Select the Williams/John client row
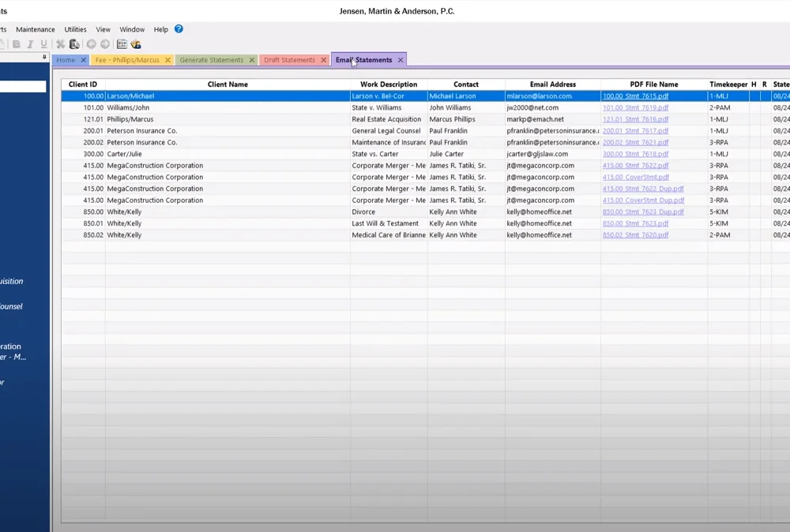This screenshot has width=790, height=532. [x=426, y=107]
